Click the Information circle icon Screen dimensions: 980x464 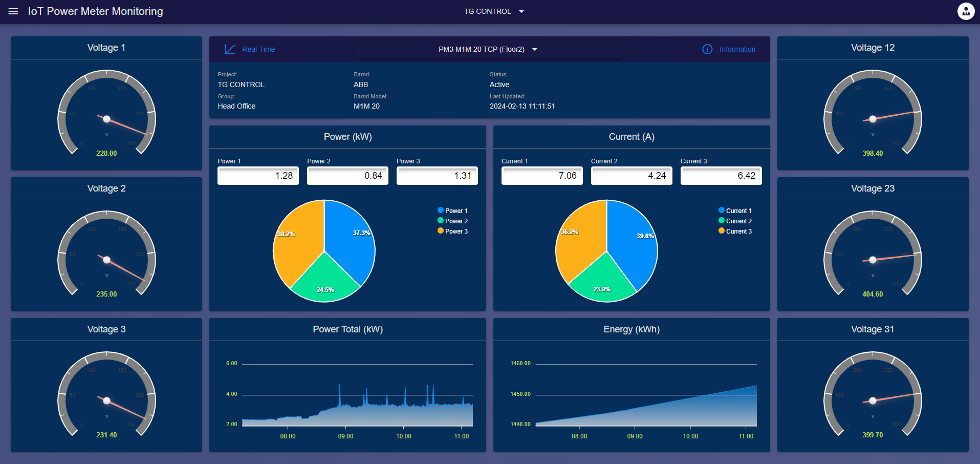coord(707,49)
